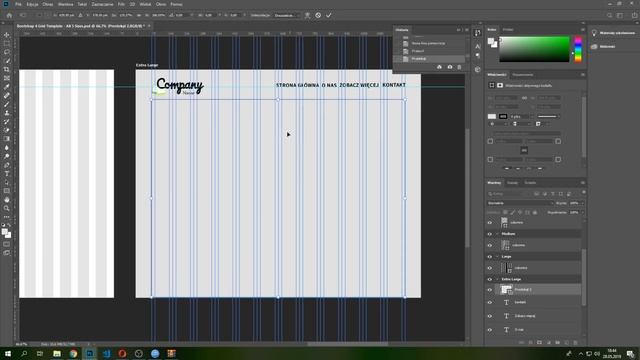
Task: Select the Hand tool
Action: [7, 200]
